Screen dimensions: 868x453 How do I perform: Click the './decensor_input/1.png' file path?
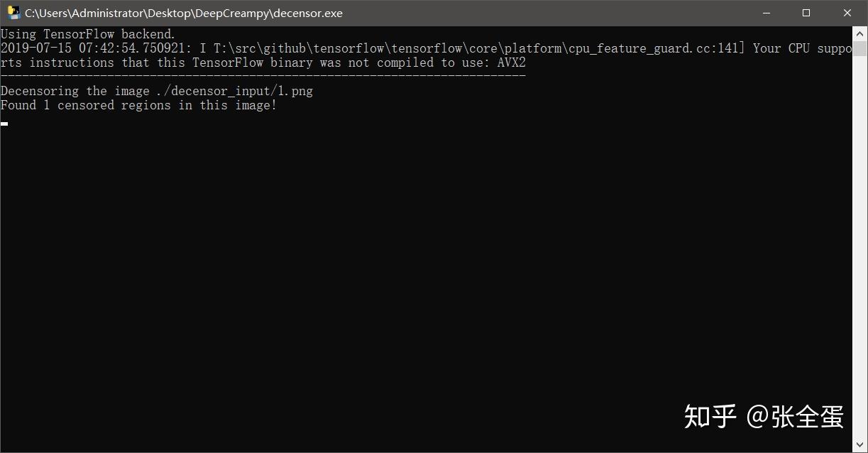pos(235,91)
